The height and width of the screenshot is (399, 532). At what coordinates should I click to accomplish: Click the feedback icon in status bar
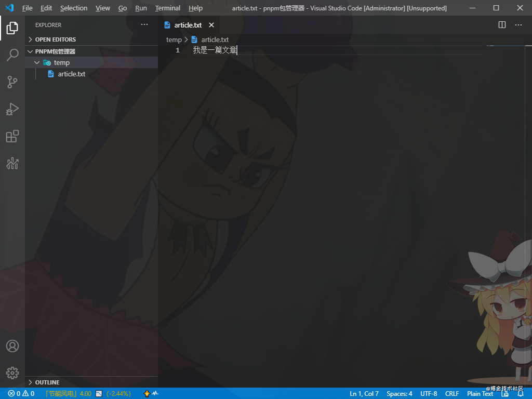point(505,394)
